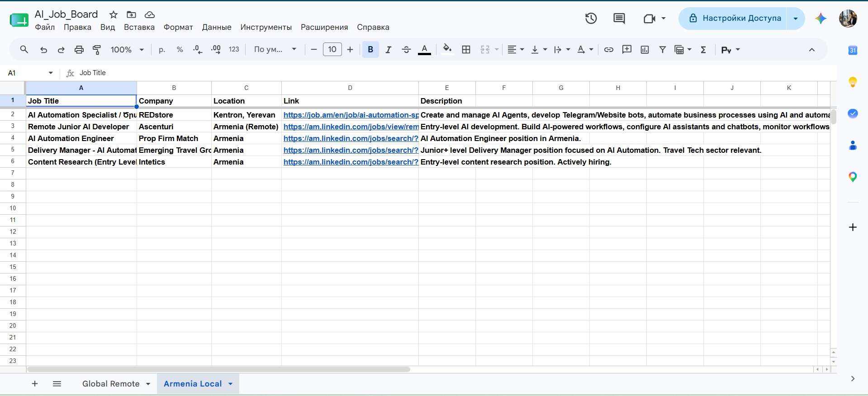Toggle strikethrough formatting
This screenshot has height=396, width=868.
pos(406,50)
